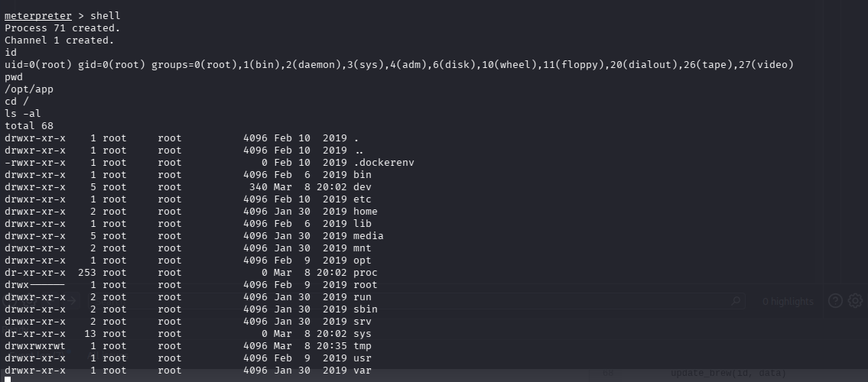Click the 'shell' command text
868x382 pixels.
(x=106, y=16)
